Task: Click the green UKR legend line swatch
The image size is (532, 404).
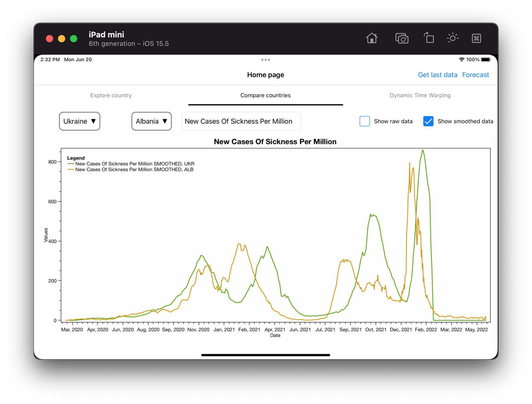Action: [x=71, y=164]
